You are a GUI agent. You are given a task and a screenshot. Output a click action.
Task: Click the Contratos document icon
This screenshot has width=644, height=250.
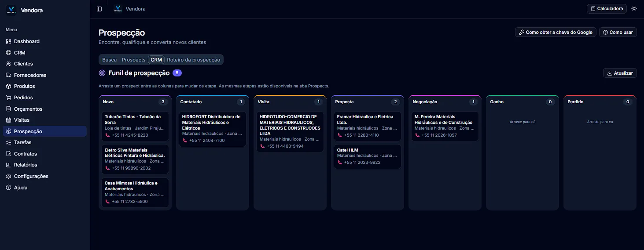(x=9, y=154)
